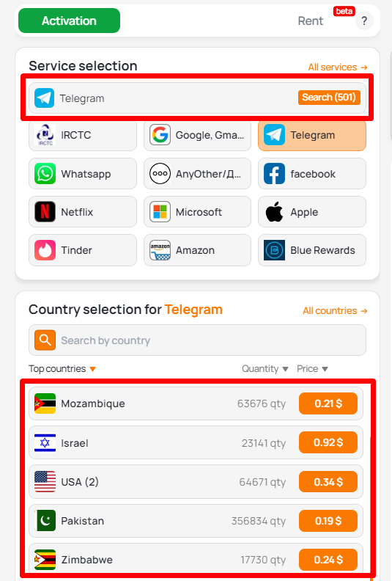392x581 pixels.
Task: Select the Amazon cart icon
Action: click(x=160, y=250)
